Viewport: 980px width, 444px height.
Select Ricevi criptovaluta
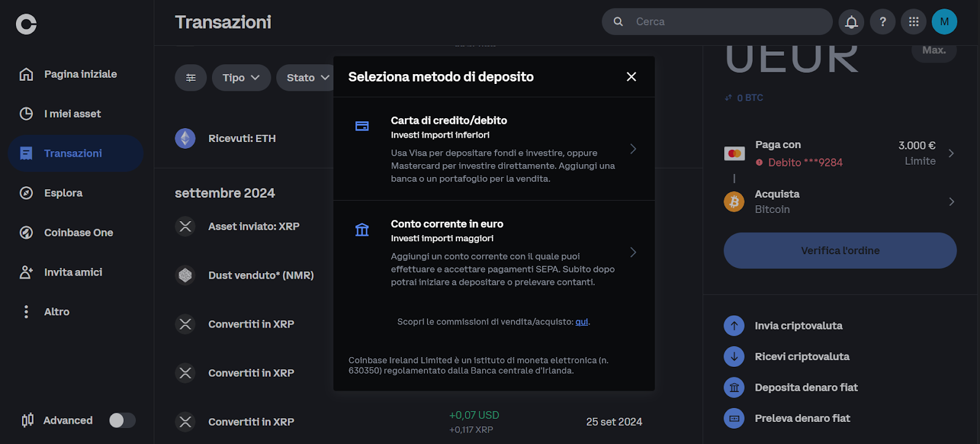coord(802,356)
